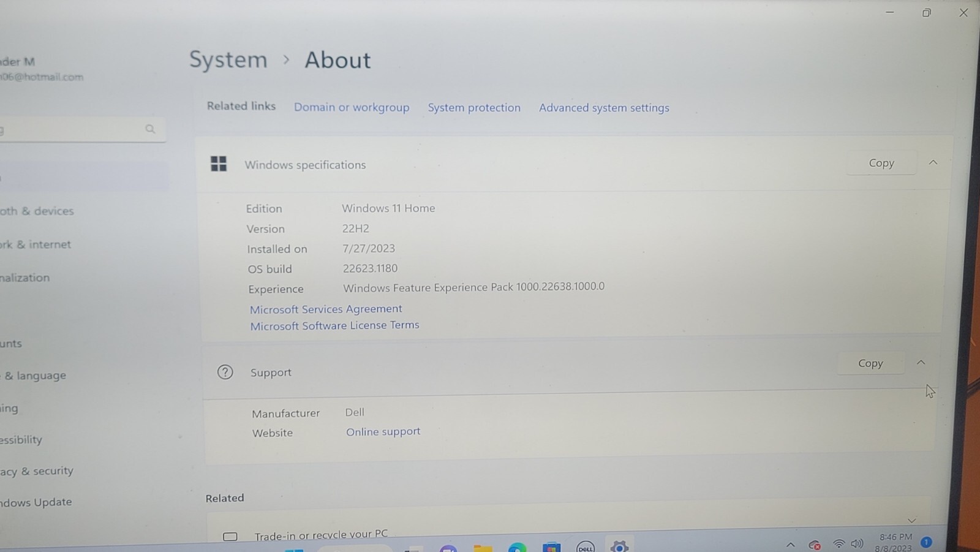Click the Settings gear icon in the taskbar
This screenshot has height=552, width=980.
tap(619, 546)
